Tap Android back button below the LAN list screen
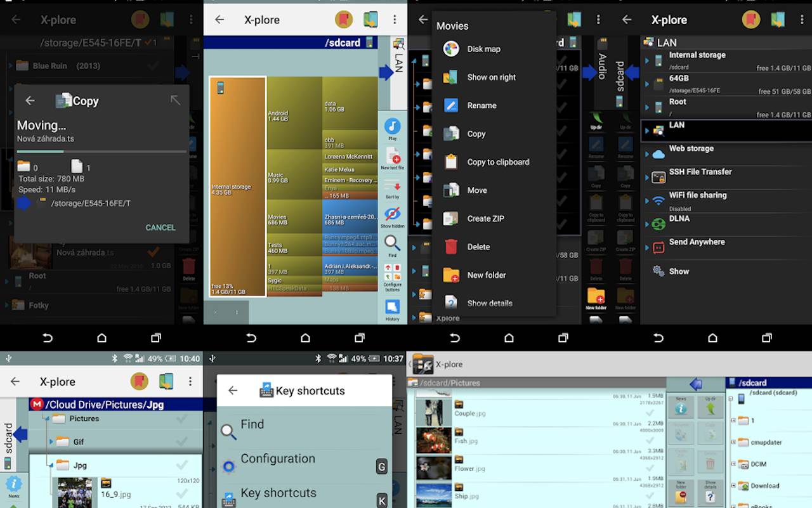Image resolution: width=812 pixels, height=508 pixels. 658,338
